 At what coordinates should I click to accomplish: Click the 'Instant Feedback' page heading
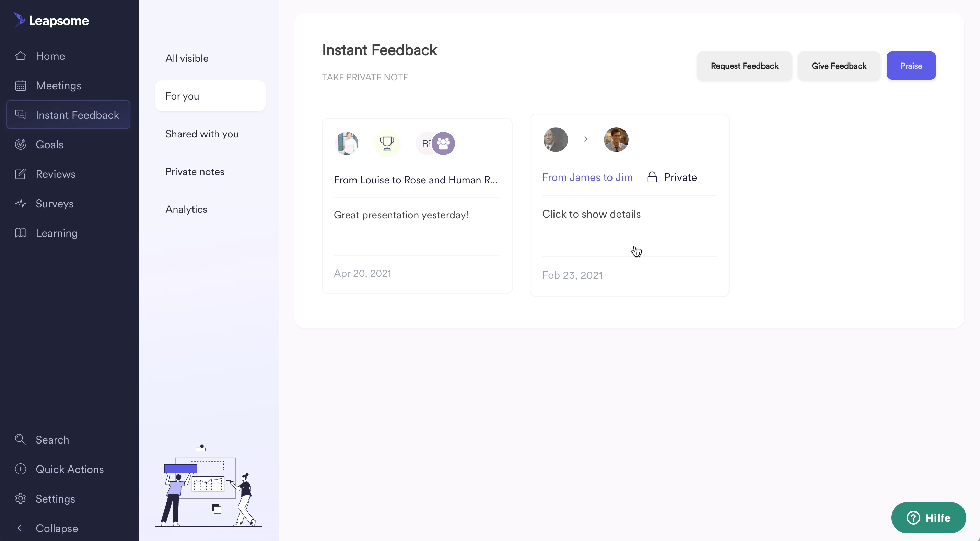(x=380, y=50)
